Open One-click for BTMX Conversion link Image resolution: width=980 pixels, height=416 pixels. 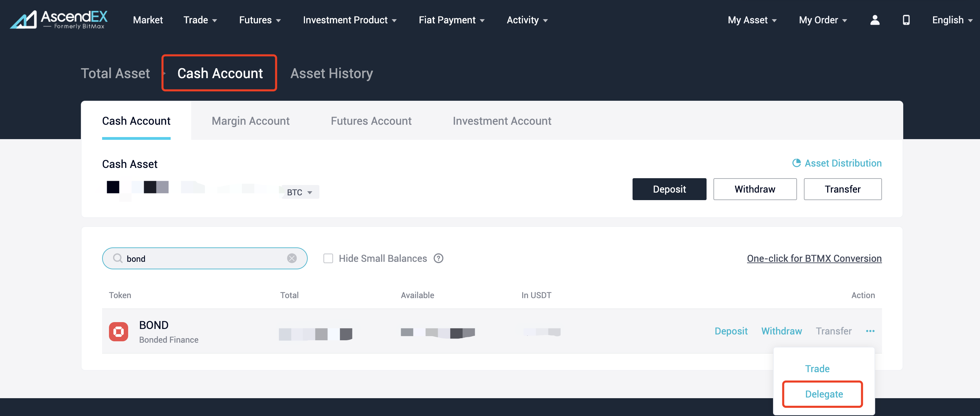coord(814,258)
